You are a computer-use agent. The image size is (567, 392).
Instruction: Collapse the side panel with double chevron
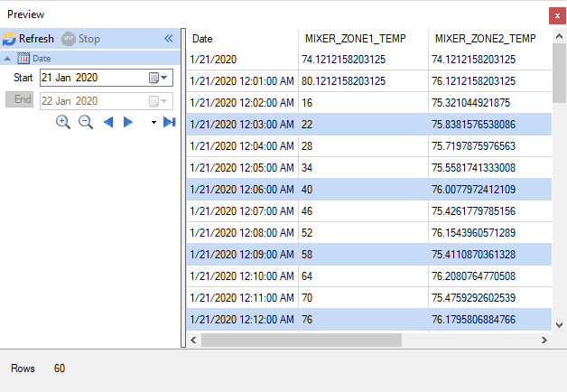click(169, 38)
